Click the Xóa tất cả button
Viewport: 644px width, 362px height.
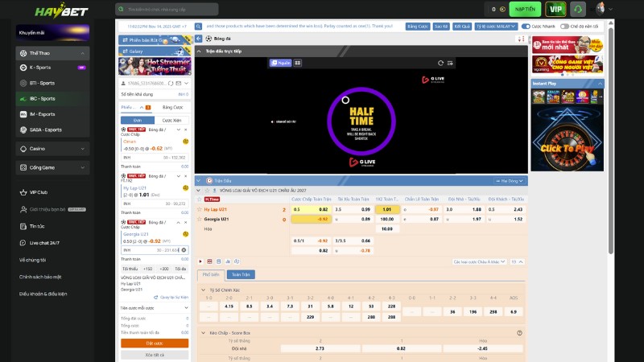[x=155, y=355]
